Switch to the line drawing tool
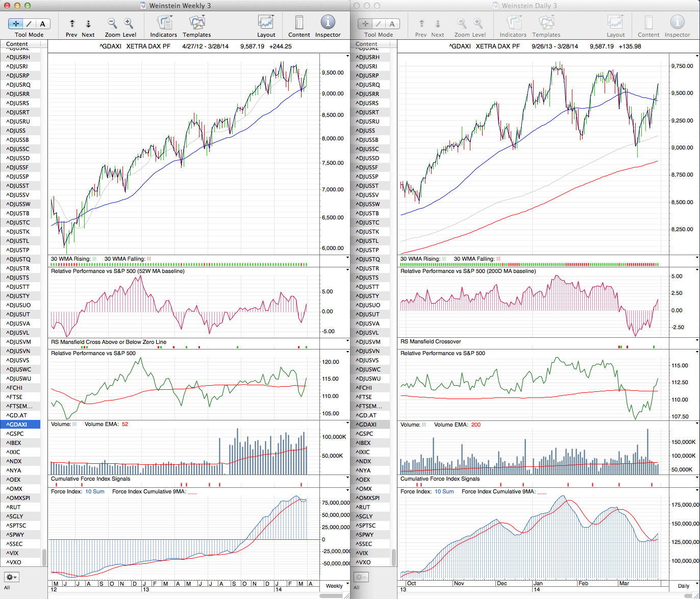This screenshot has width=700, height=599. (29, 24)
